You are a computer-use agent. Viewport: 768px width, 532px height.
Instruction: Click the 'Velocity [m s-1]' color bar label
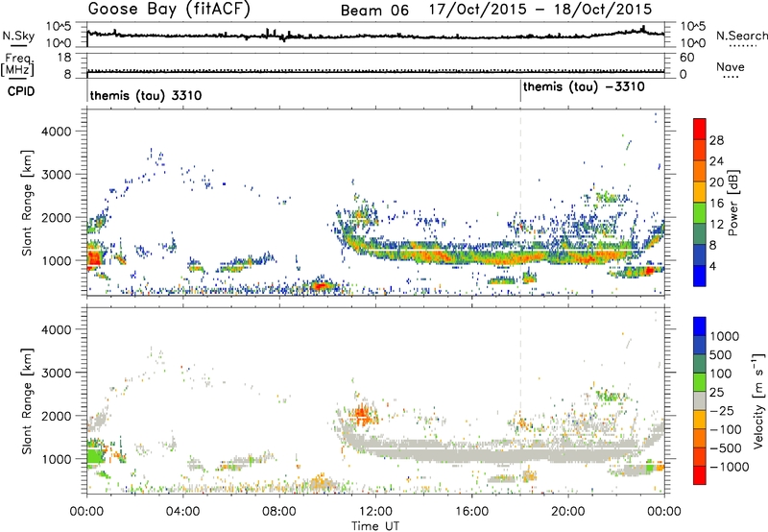pyautogui.click(x=758, y=401)
